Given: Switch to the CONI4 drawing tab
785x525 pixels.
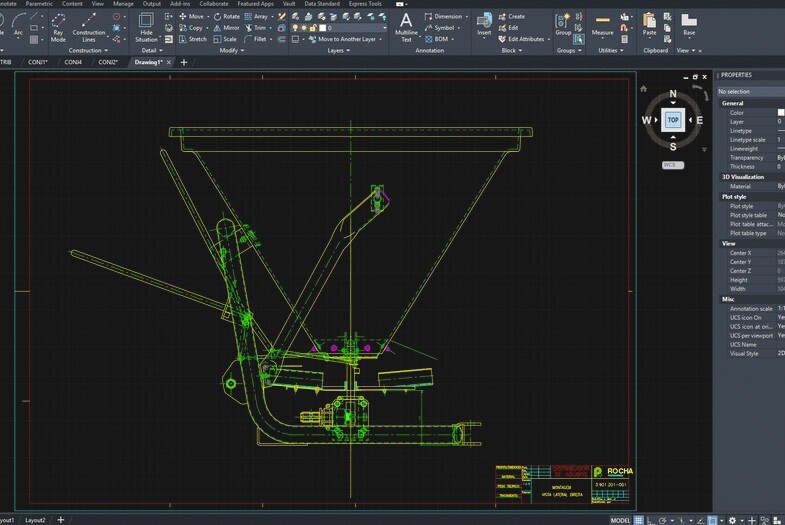Looking at the screenshot, I should click(73, 62).
